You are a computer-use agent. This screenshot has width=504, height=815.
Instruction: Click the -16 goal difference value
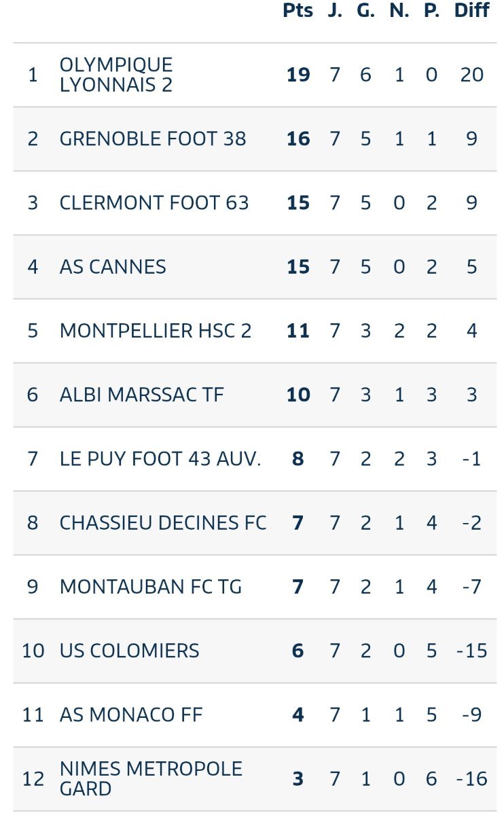472,779
